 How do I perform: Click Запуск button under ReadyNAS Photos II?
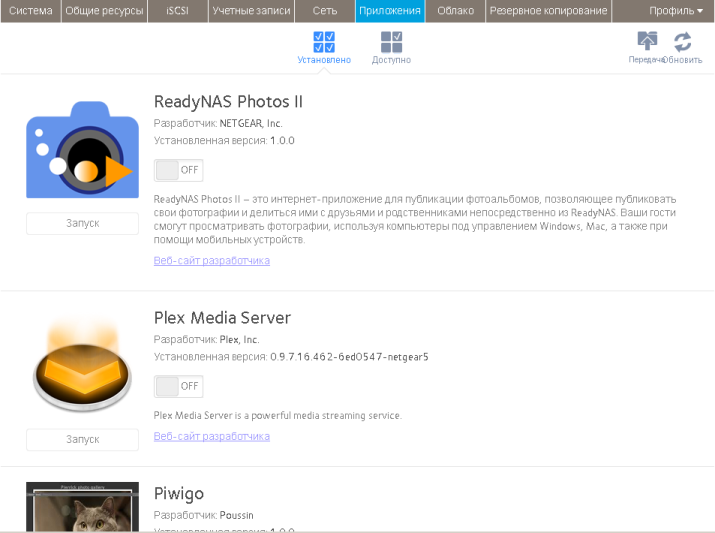[83, 223]
